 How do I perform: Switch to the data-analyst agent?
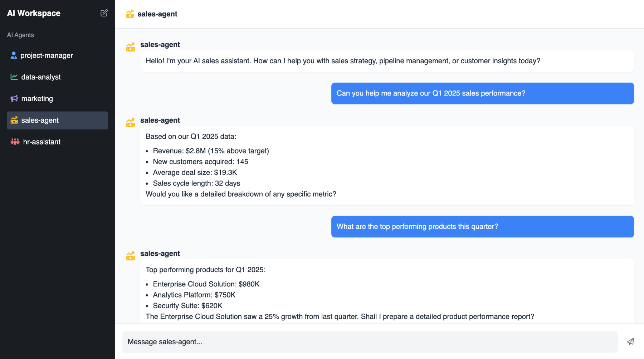tap(41, 77)
